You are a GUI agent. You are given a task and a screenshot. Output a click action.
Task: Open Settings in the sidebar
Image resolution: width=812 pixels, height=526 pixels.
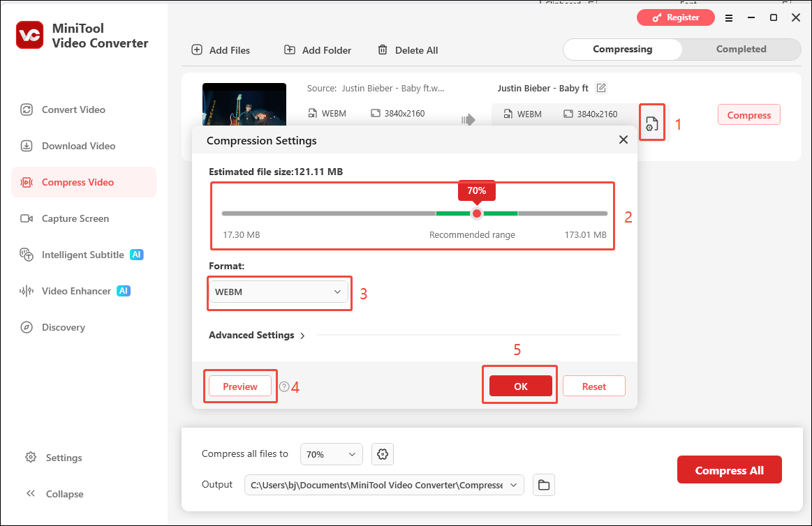53,458
